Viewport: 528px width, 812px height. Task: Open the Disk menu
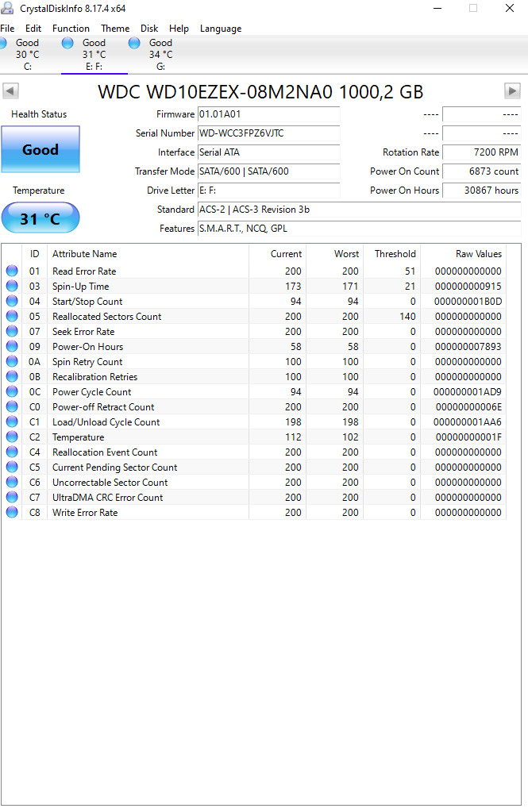tap(149, 29)
